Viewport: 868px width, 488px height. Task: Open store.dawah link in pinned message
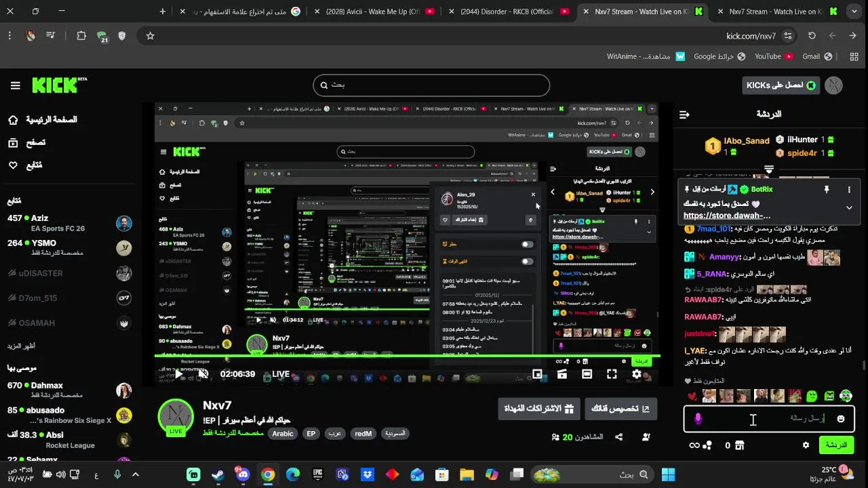coord(727,216)
